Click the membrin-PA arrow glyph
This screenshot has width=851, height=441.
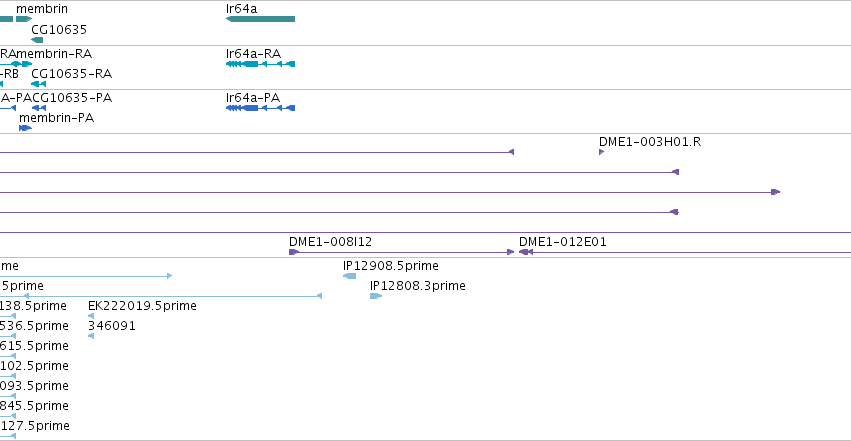[x=26, y=128]
